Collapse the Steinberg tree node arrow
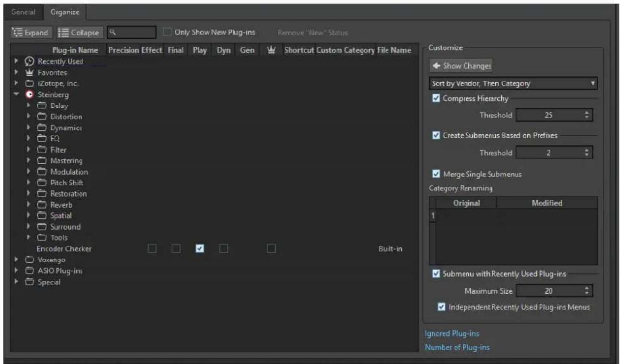 [17, 94]
